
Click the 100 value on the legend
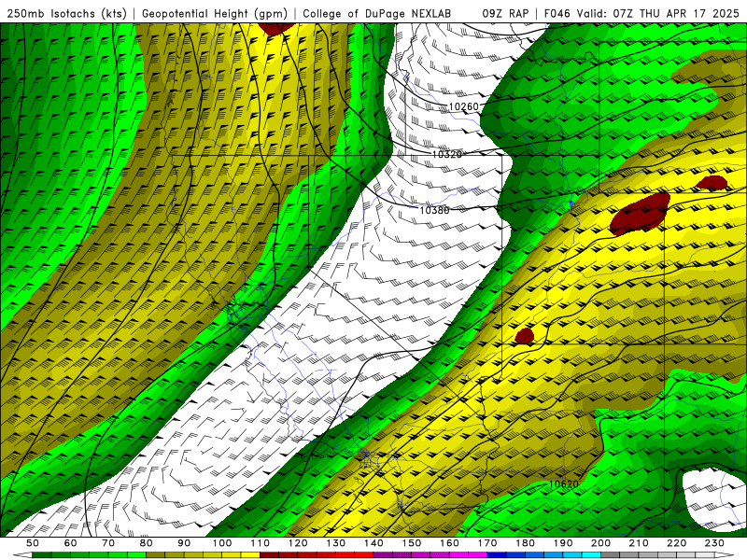pos(222,543)
